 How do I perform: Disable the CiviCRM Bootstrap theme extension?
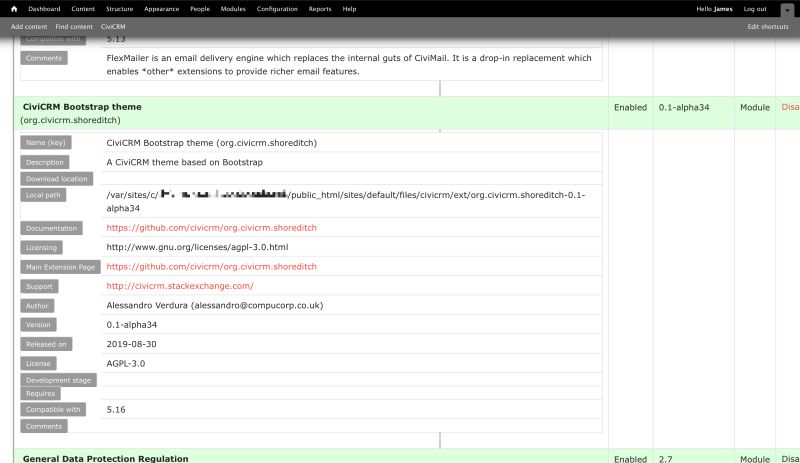[x=790, y=107]
